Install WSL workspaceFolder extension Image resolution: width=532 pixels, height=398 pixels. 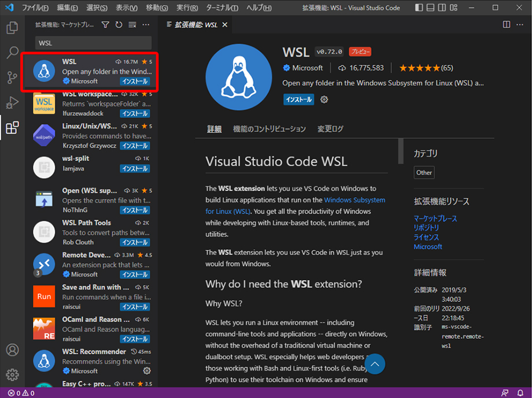[x=135, y=113]
